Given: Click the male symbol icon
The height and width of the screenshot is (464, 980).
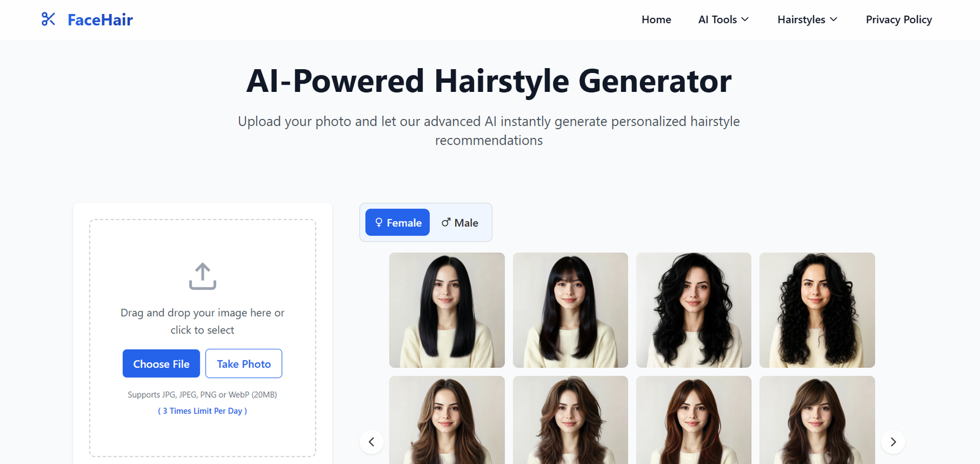Looking at the screenshot, I should point(446,222).
